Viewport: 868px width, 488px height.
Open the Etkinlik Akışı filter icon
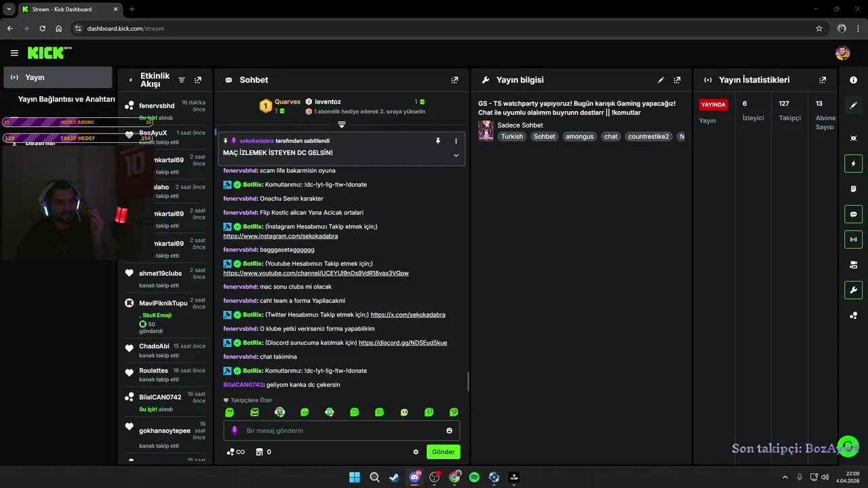tap(182, 80)
